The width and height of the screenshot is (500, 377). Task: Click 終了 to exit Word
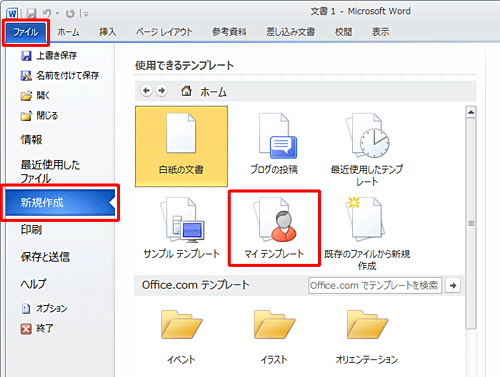pyautogui.click(x=37, y=328)
